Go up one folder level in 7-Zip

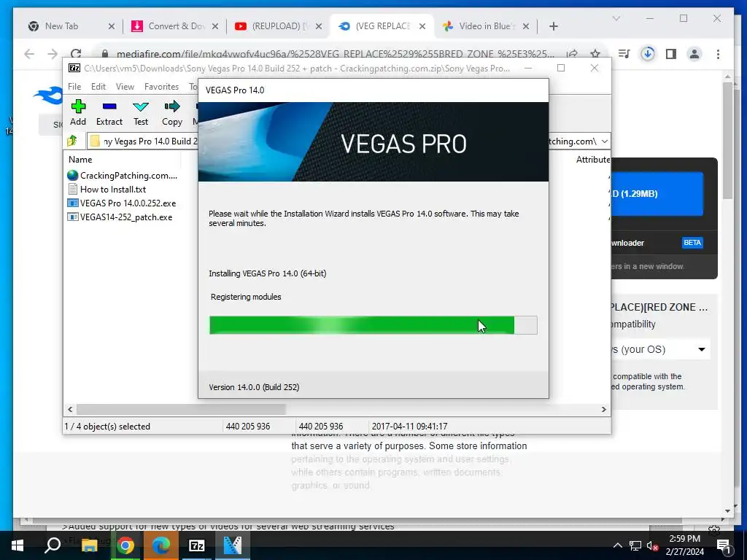72,141
